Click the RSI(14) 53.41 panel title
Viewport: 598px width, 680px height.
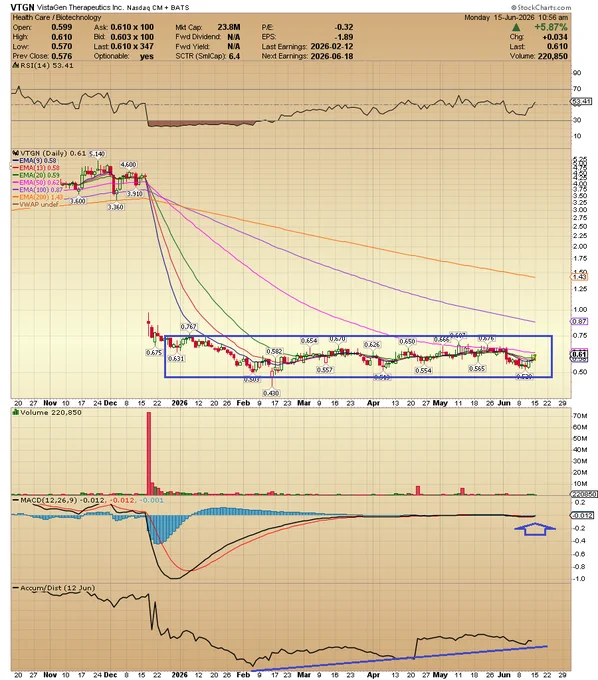click(x=47, y=65)
